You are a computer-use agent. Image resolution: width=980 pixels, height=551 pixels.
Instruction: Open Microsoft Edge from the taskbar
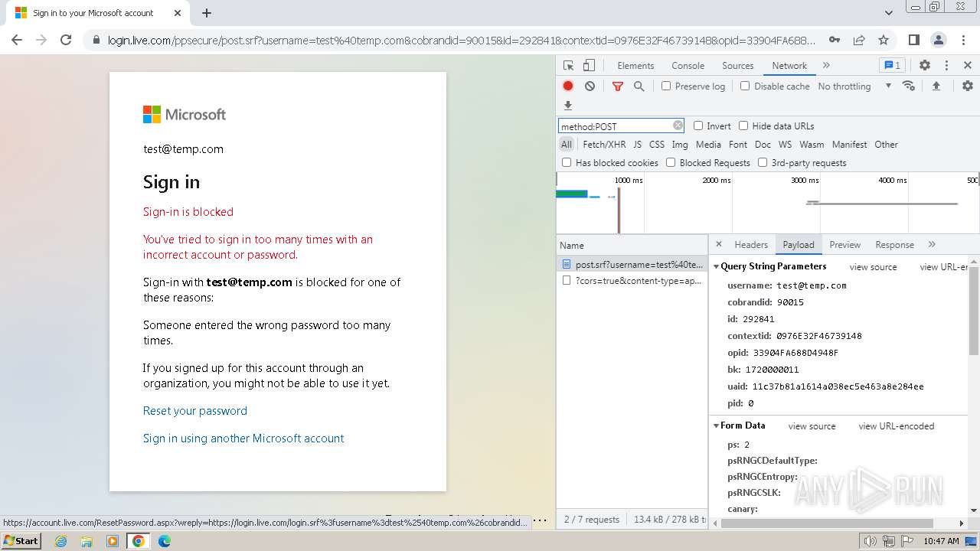(x=164, y=541)
